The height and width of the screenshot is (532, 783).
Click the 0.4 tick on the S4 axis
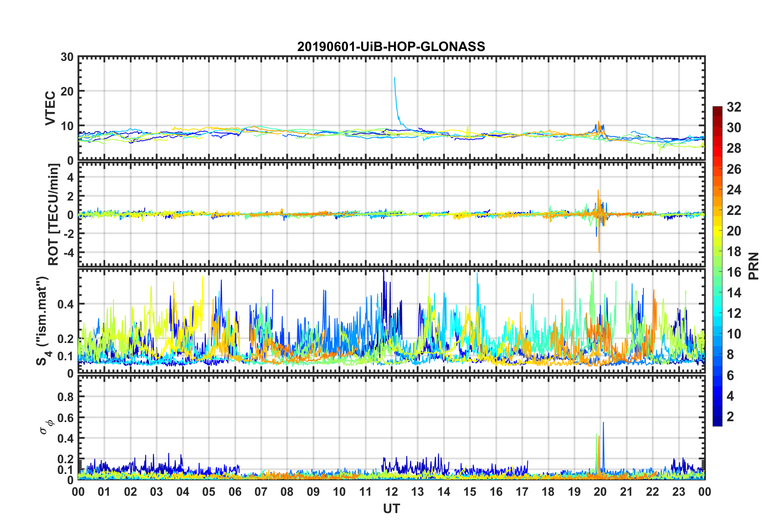pos(65,304)
